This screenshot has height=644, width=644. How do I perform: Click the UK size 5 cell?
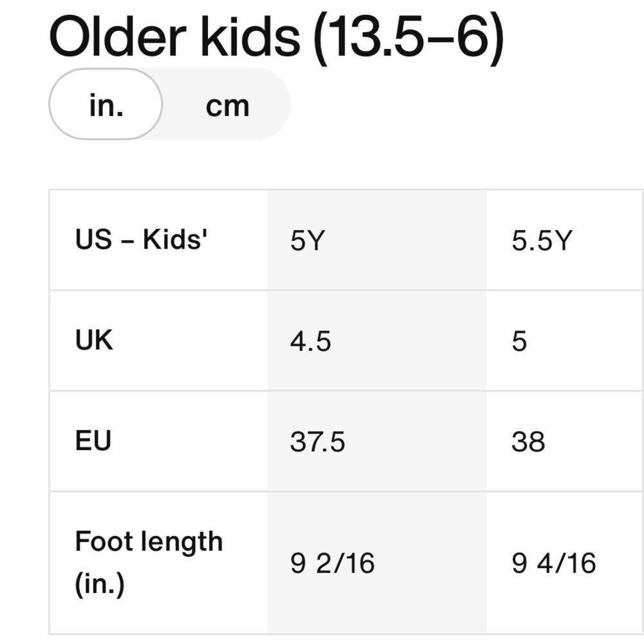[x=565, y=341]
